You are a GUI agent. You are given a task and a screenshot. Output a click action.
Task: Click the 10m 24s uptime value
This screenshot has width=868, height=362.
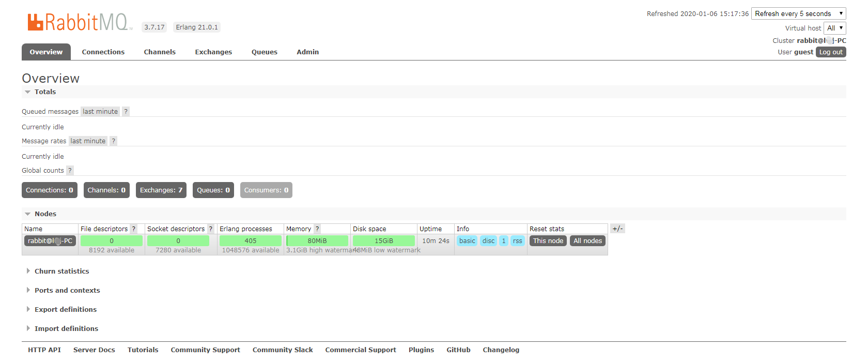436,240
